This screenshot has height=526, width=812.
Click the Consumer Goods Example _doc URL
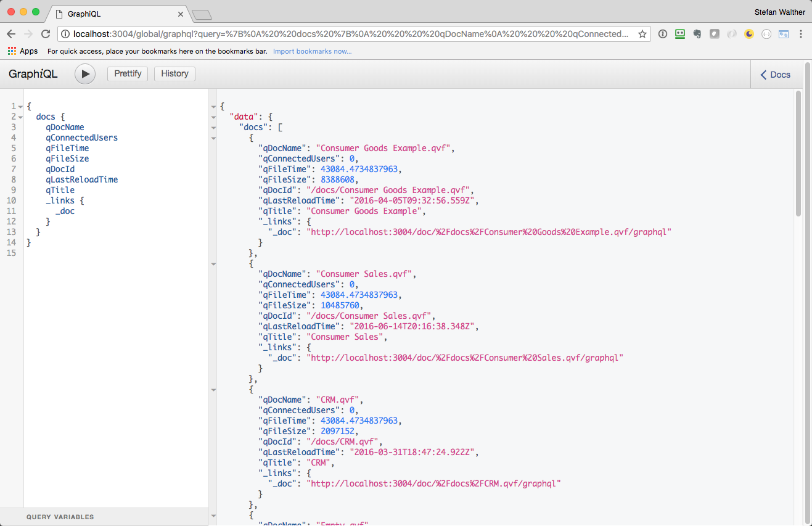tap(488, 232)
